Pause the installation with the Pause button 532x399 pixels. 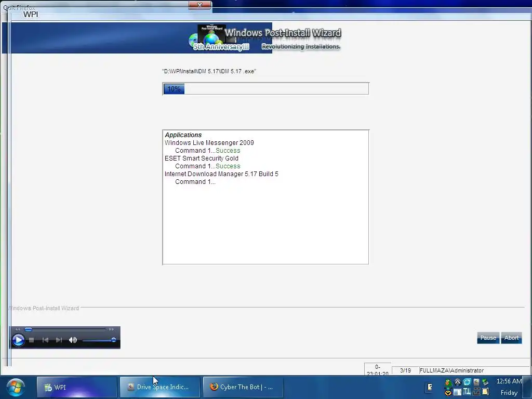(x=488, y=338)
